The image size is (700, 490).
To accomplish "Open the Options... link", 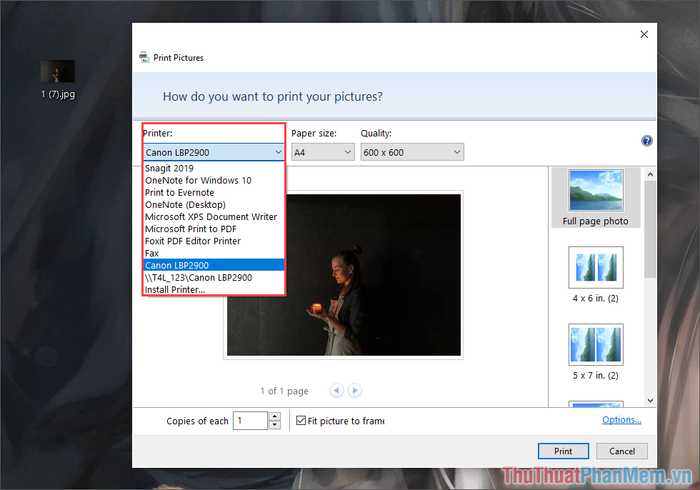I will pyautogui.click(x=621, y=419).
